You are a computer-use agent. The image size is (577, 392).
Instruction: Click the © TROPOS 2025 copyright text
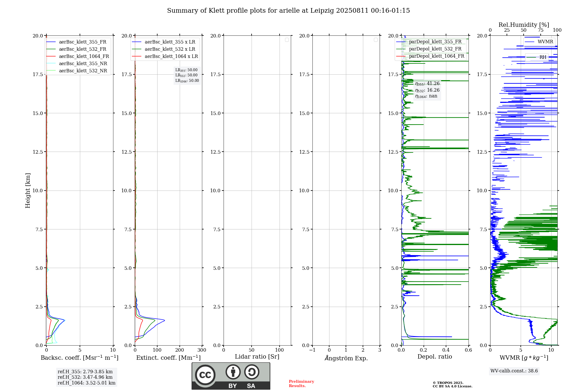tap(448, 383)
